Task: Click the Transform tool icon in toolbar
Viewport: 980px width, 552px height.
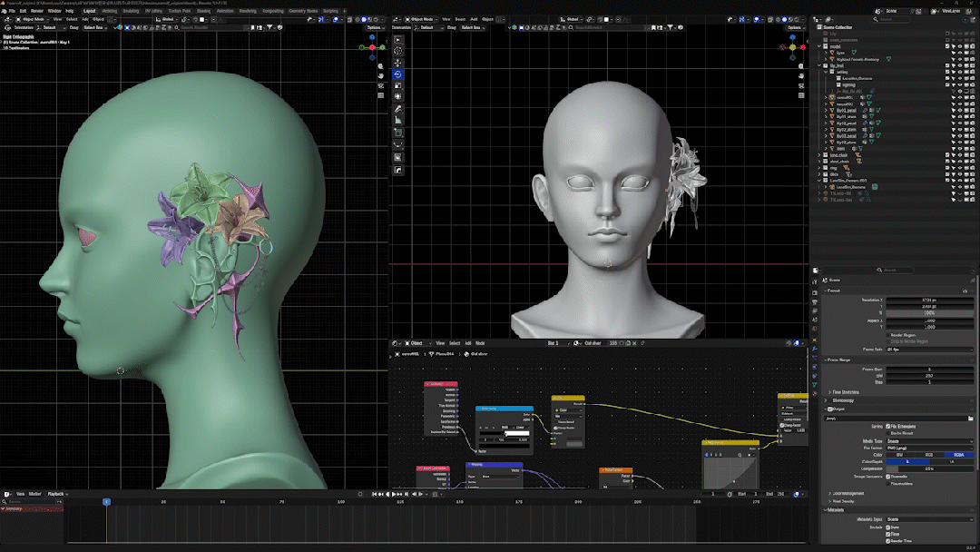Action: (x=398, y=96)
